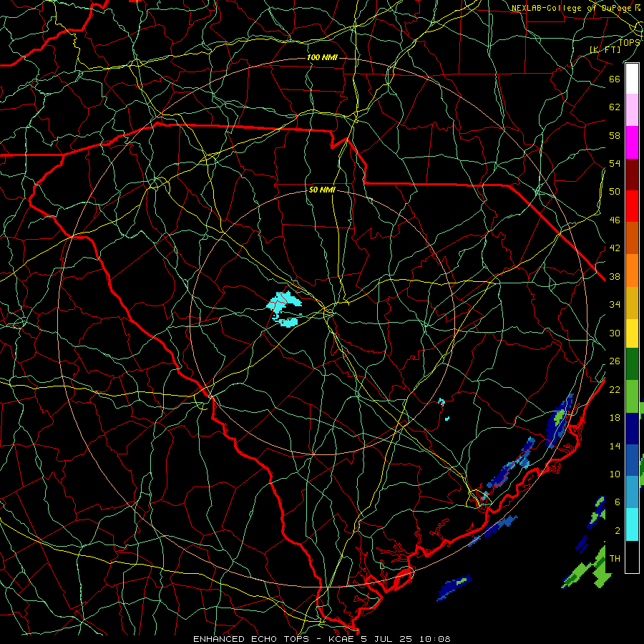Click the '6' legend value
Viewport: 644px width, 644px height.
tap(618, 502)
